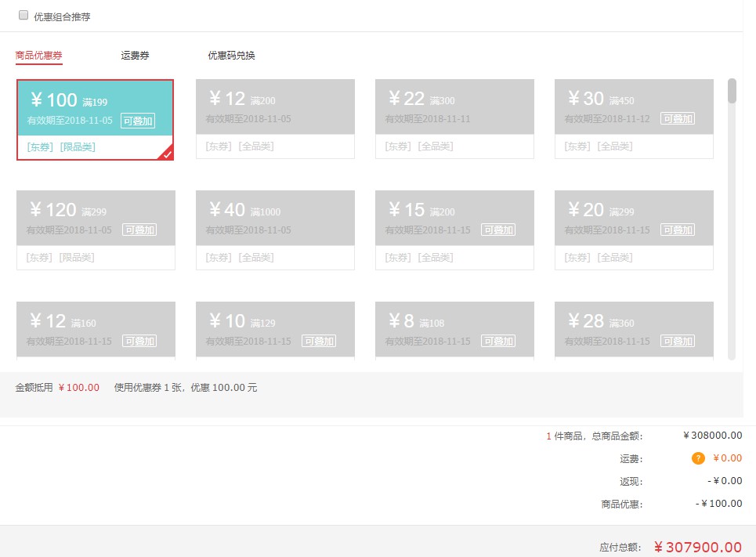The image size is (756, 557).
Task: Select the ¥10 满129 coupon card
Action: pyautogui.click(x=275, y=331)
